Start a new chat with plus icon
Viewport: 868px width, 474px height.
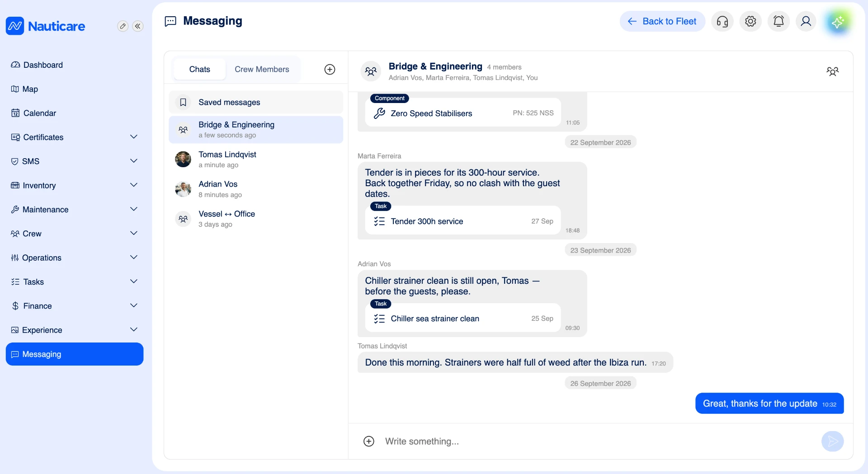pyautogui.click(x=330, y=69)
